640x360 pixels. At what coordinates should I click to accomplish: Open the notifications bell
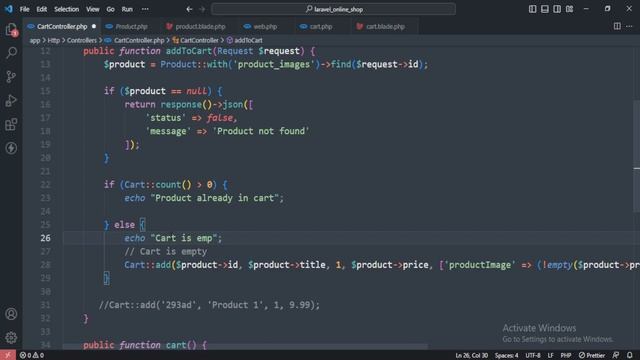pyautogui.click(x=630, y=355)
